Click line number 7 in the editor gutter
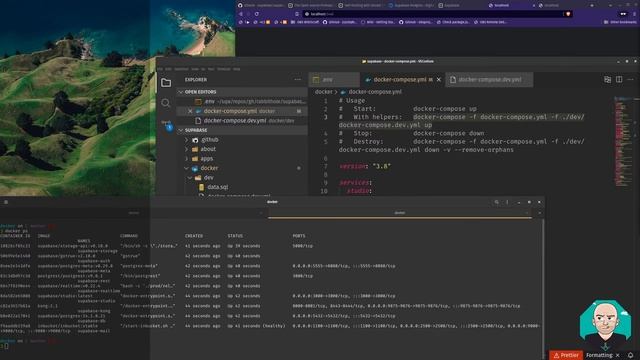640x360 pixels. [325, 167]
